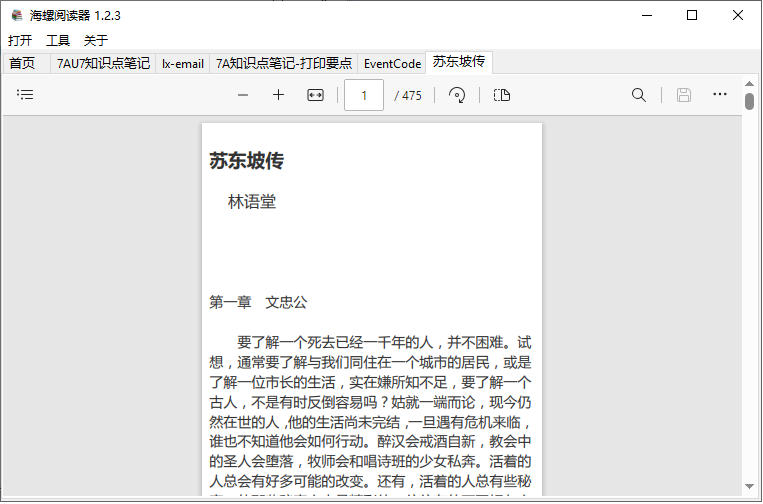763x504 pixels.
Task: Open more options three-dot menu
Action: click(720, 94)
